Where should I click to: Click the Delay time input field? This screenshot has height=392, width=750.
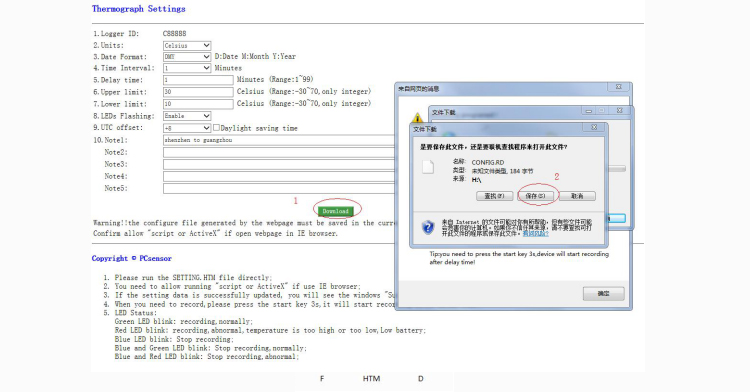point(198,80)
